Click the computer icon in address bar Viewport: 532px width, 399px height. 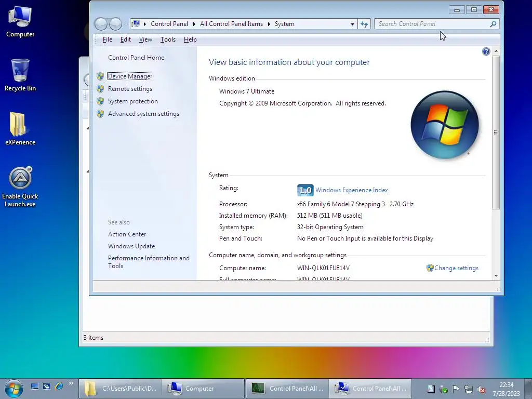click(136, 24)
